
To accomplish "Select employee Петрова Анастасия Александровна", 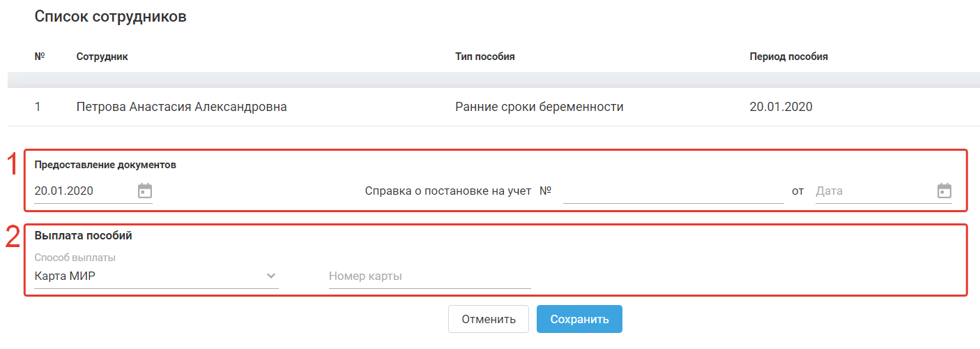I will pos(181,107).
